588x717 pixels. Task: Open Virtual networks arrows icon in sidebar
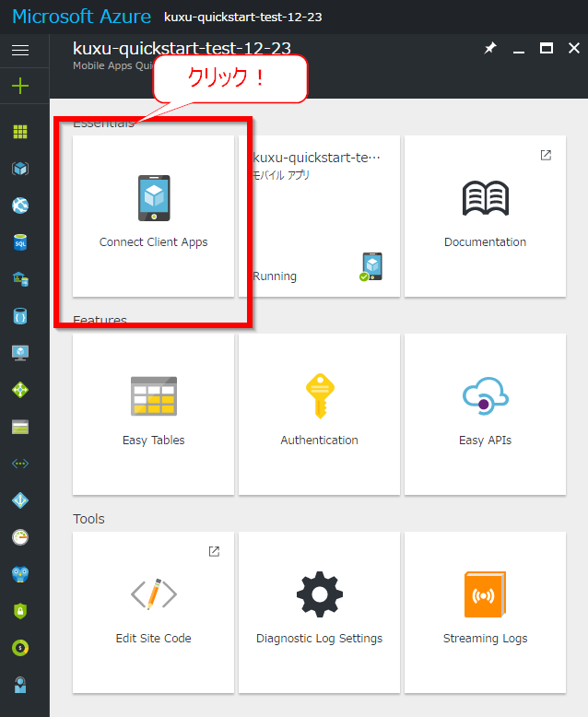20,464
